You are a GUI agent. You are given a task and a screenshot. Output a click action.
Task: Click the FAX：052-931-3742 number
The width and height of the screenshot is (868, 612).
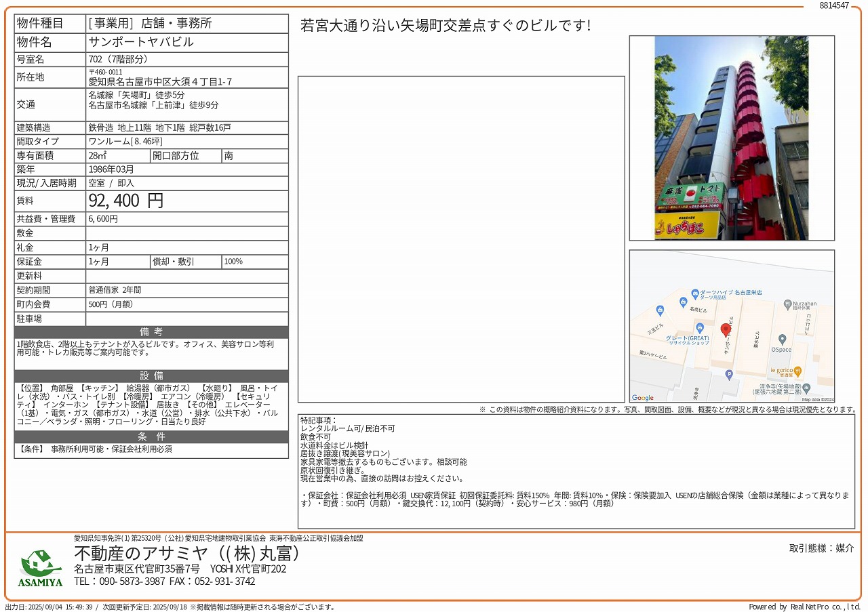coord(212,582)
